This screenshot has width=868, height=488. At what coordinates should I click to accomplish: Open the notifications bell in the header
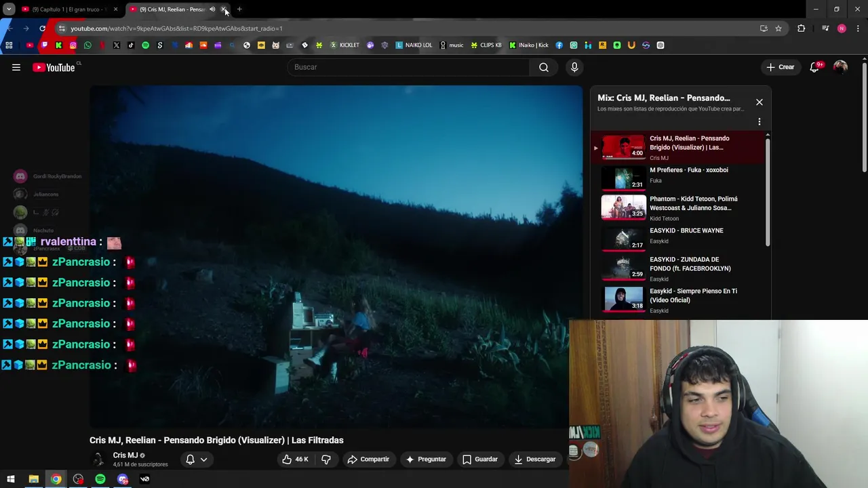pyautogui.click(x=815, y=67)
